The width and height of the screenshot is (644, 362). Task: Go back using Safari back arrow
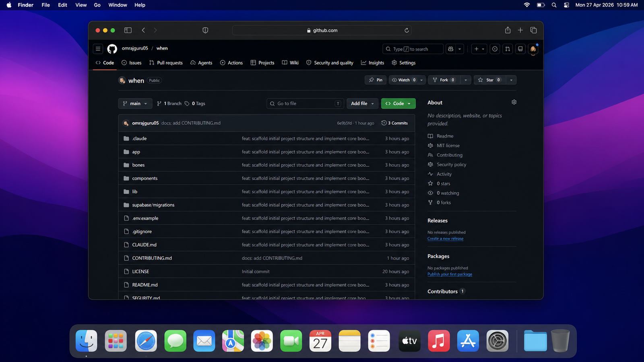click(143, 30)
